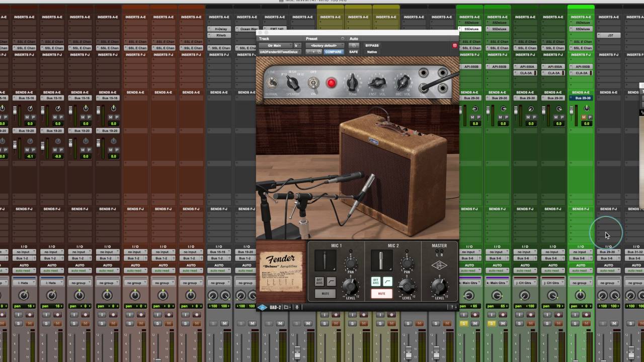The height and width of the screenshot is (362, 644).
Task: Mute the track with Bus 29-30 input
Action: click(614, 323)
